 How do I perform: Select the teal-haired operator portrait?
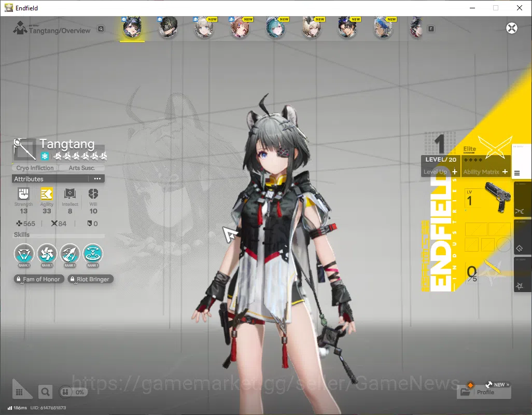coord(276,28)
